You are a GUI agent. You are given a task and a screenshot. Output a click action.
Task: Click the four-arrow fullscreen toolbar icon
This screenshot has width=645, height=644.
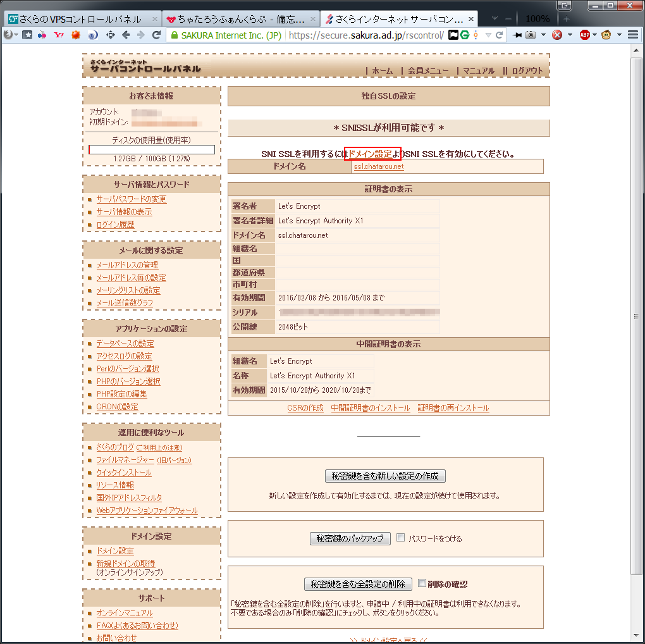tap(110, 35)
